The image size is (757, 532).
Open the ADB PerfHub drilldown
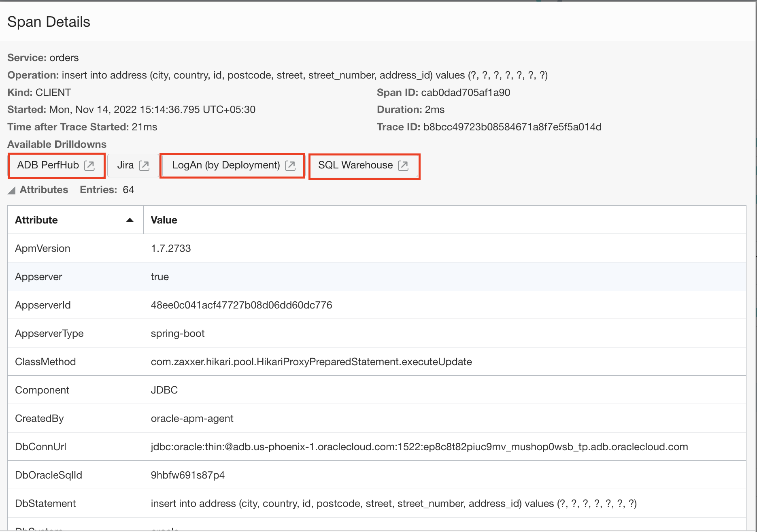click(48, 165)
